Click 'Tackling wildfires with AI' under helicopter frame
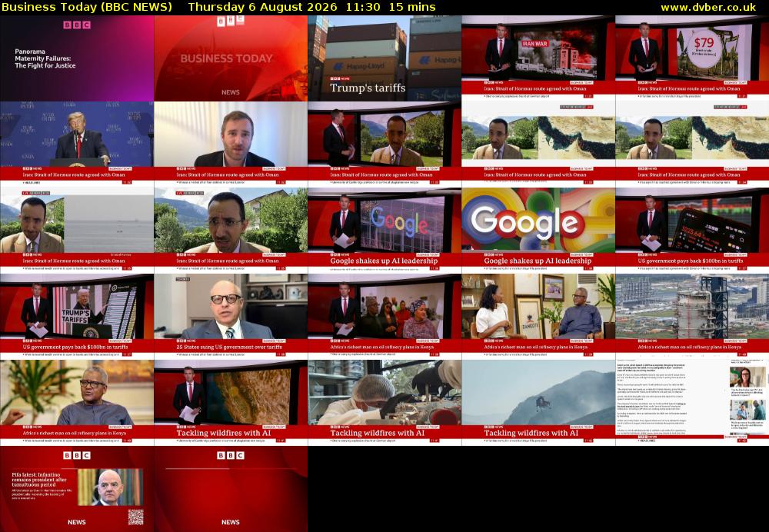Image resolution: width=769 pixels, height=532 pixels. 531,433
